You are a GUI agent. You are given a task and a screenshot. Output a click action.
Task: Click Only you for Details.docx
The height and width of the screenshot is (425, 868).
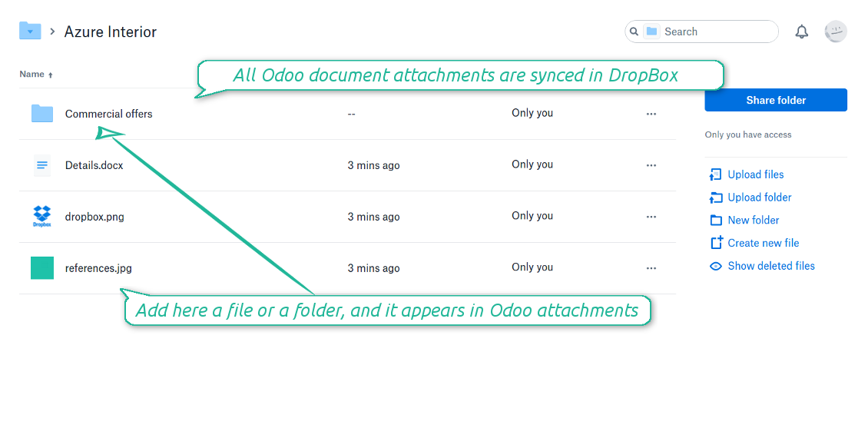pos(532,164)
